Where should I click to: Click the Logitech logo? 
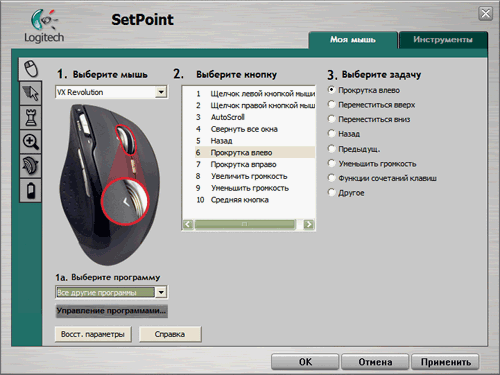[44, 26]
